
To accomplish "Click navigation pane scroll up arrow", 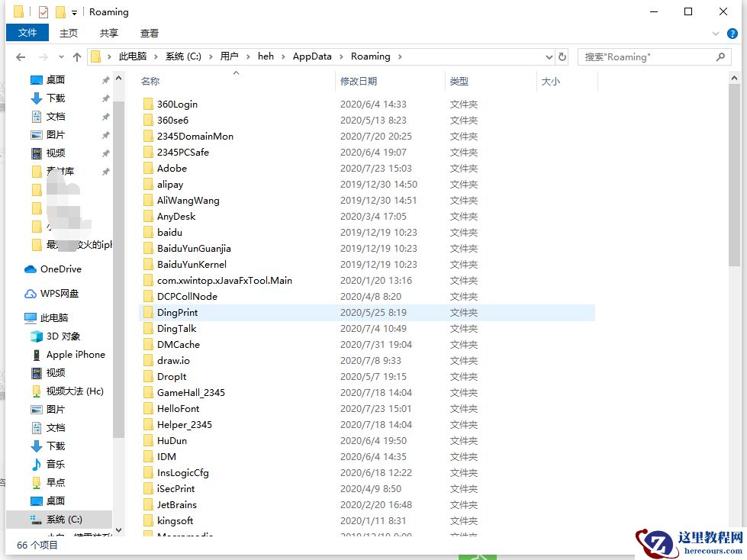I will pyautogui.click(x=118, y=78).
